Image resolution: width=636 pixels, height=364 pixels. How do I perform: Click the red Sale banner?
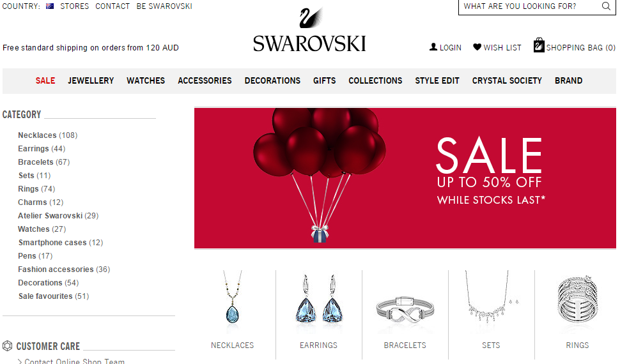405,178
